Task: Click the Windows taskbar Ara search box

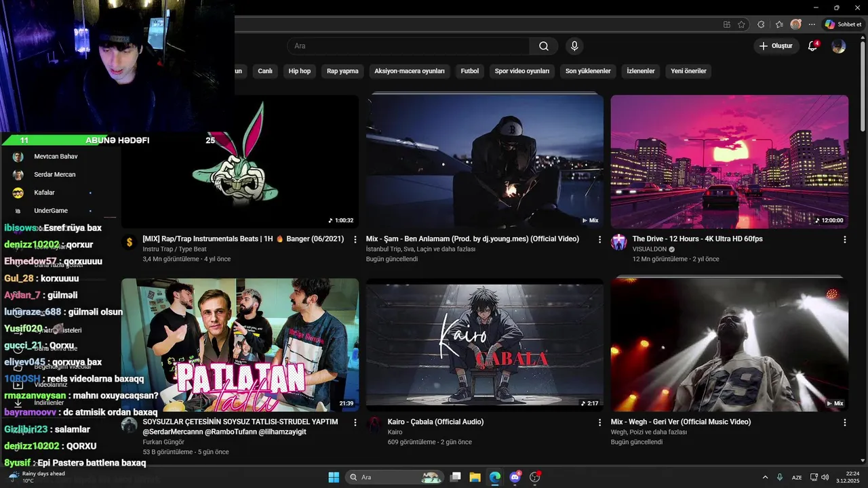Action: [395, 477]
